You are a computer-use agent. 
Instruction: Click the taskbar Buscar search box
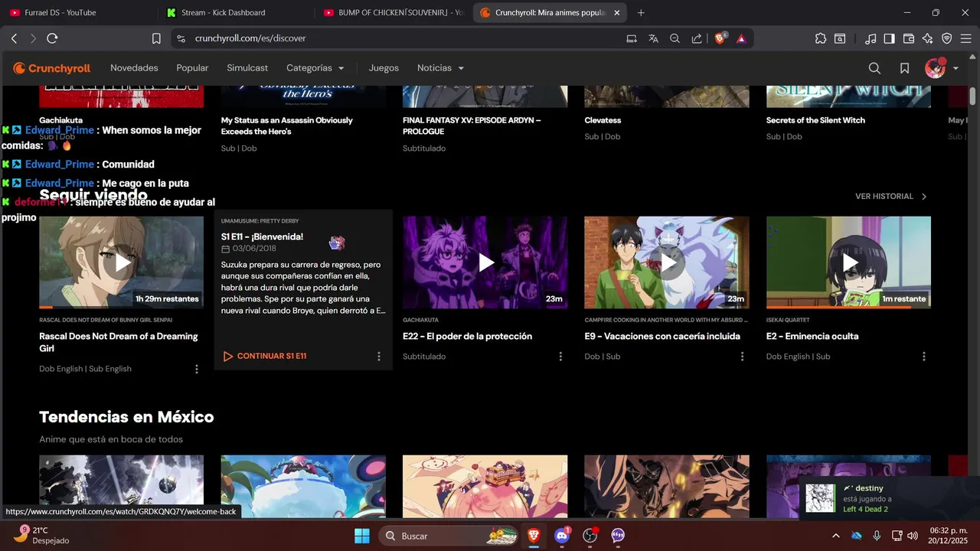(x=449, y=536)
